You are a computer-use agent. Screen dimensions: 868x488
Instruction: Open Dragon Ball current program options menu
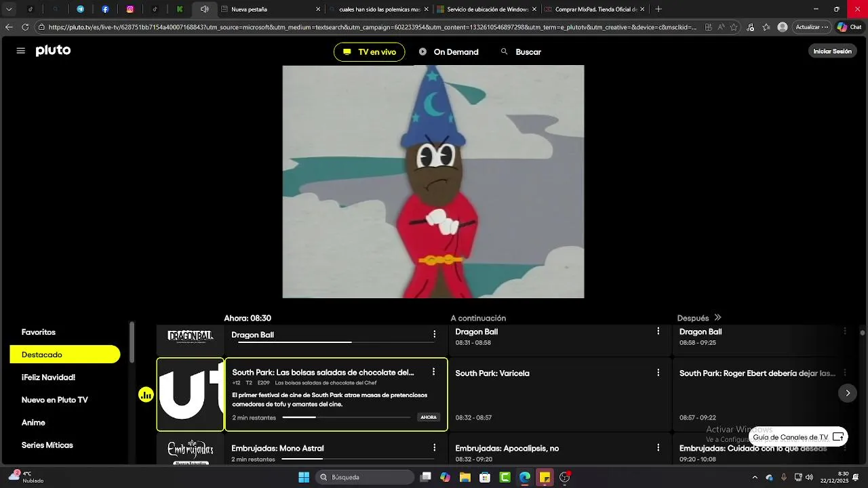click(x=435, y=335)
